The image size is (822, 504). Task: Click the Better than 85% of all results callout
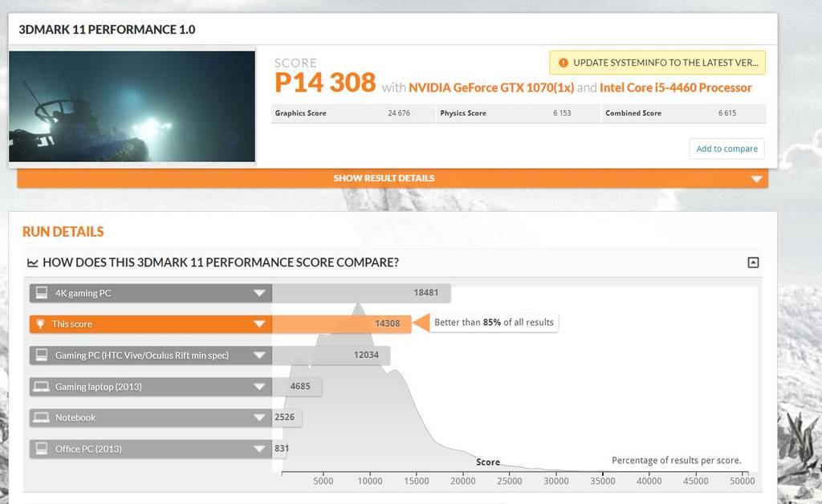click(494, 323)
